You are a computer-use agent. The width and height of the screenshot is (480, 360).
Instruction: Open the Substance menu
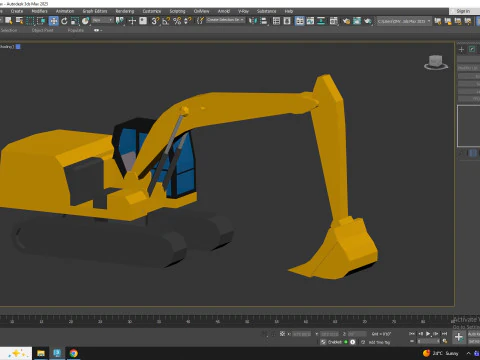tap(266, 11)
